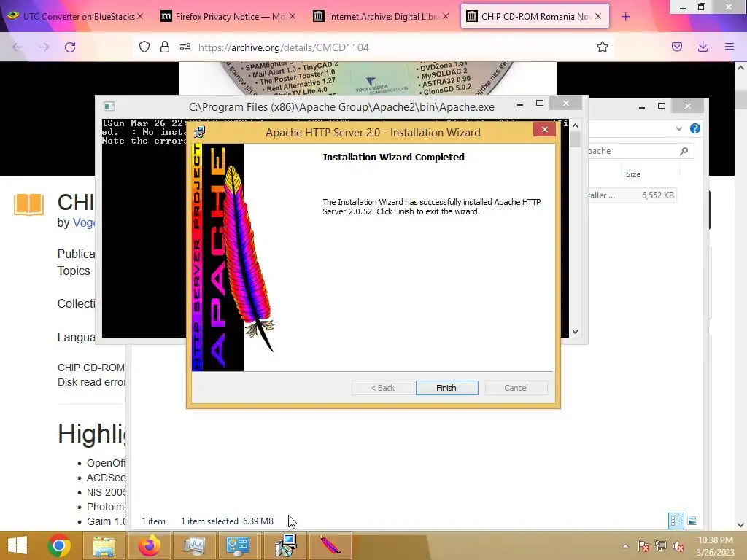Image resolution: width=747 pixels, height=560 pixels.
Task: Open File Explorer from the taskbar
Action: (104, 545)
